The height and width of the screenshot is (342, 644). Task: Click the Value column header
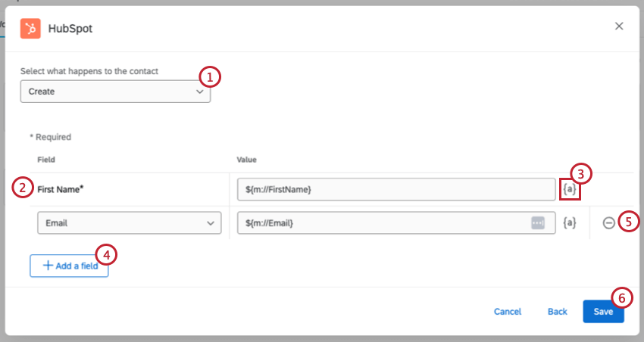click(x=248, y=160)
